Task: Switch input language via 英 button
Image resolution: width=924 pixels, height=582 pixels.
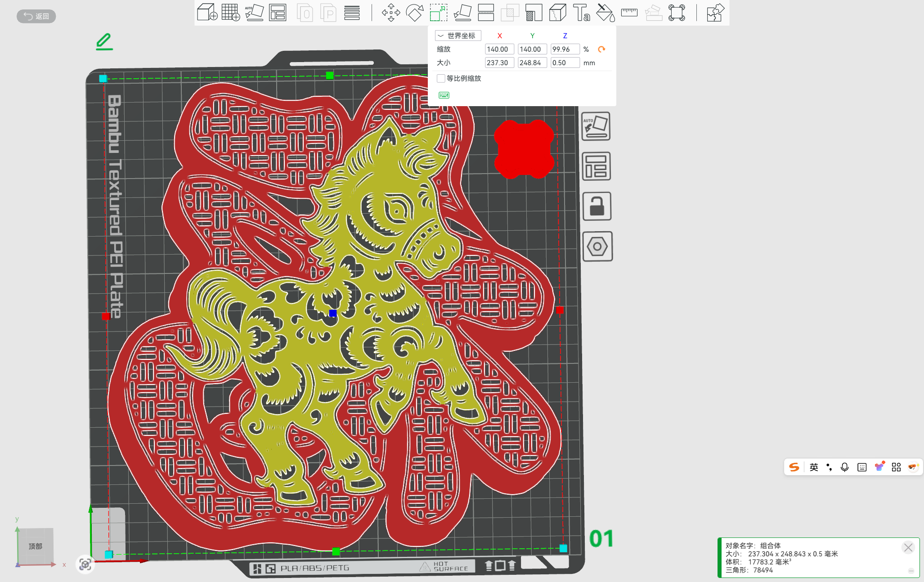Action: coord(814,467)
